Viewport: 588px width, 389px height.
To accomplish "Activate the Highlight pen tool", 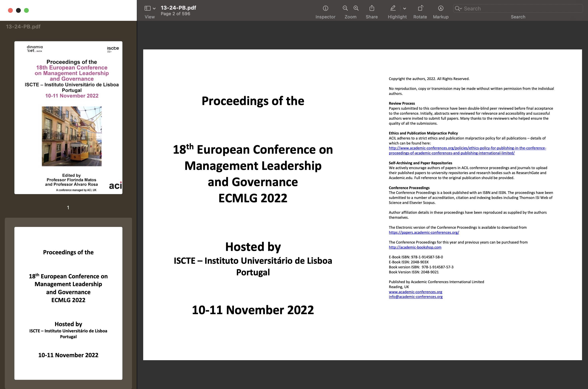I will 393,8.
